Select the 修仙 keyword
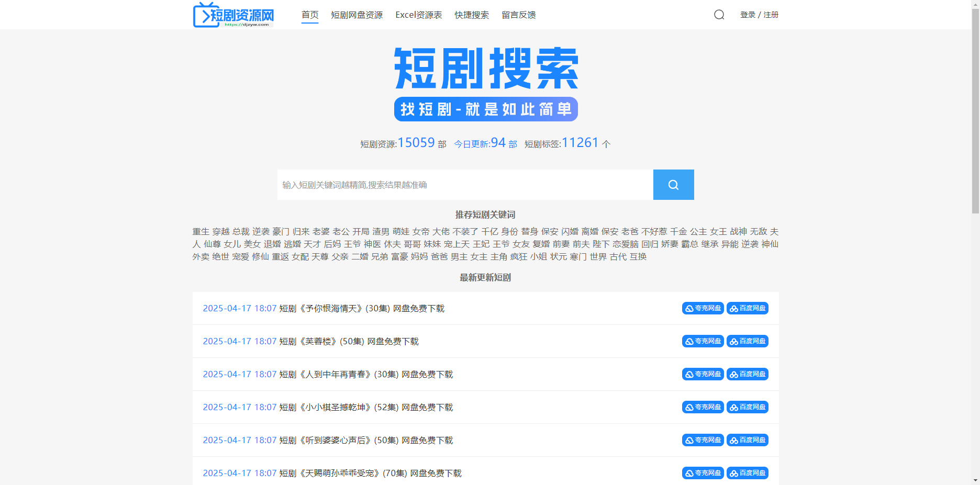Screen dimensions: 980x485 (260, 256)
